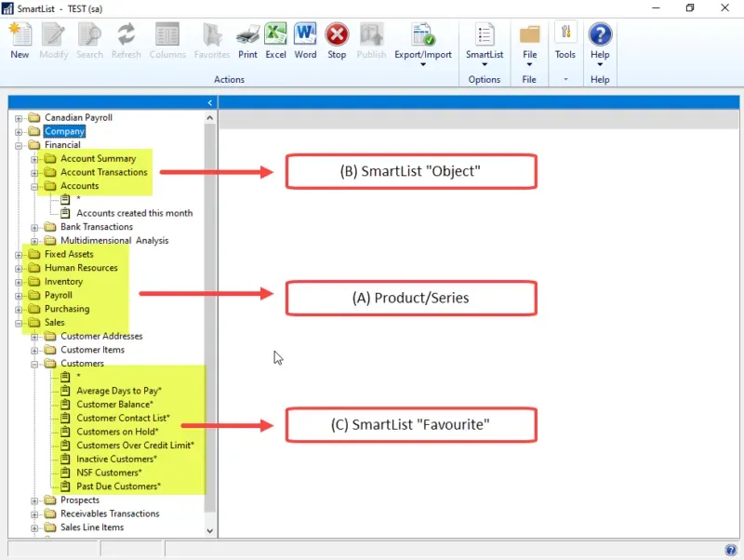
Task: Export to Excel icon
Action: (x=275, y=34)
